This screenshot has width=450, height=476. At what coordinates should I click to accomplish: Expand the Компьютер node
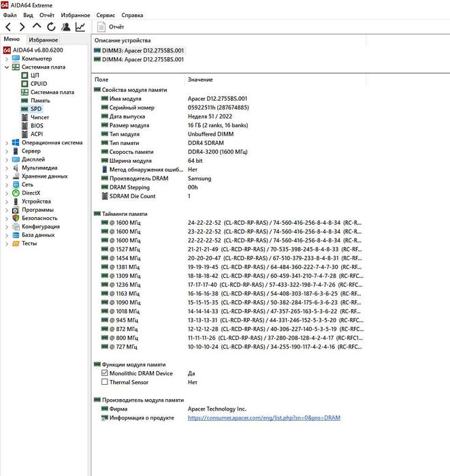(7, 59)
